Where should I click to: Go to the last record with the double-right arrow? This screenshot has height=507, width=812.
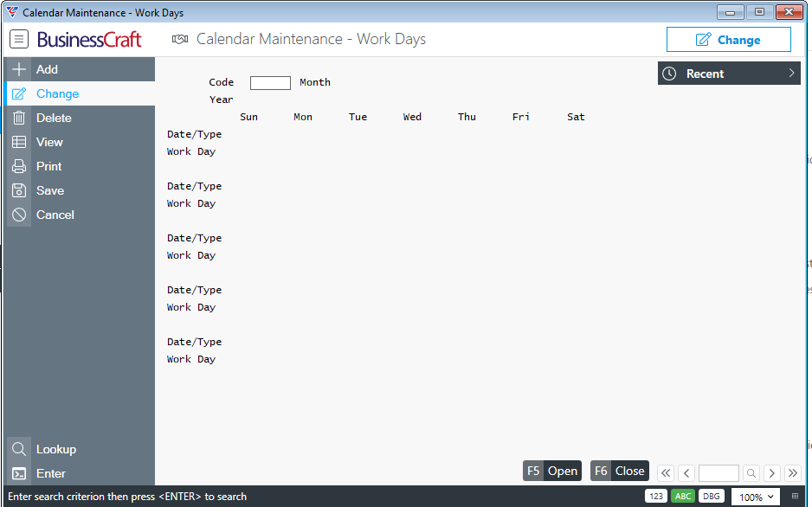click(x=793, y=473)
